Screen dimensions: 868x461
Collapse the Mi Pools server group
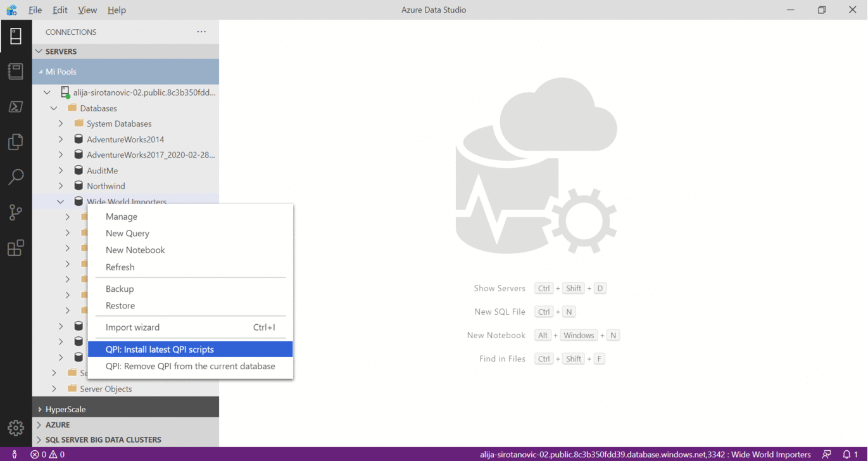tap(41, 72)
